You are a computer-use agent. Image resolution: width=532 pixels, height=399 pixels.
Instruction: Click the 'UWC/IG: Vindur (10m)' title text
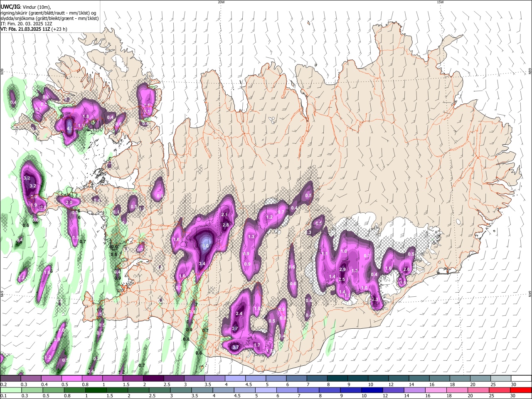26,7
